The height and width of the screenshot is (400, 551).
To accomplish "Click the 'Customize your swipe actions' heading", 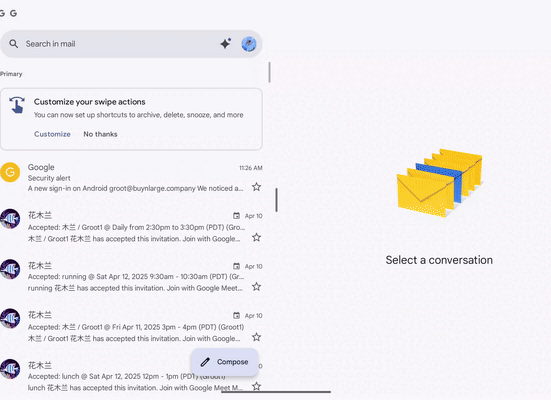I will [x=90, y=102].
